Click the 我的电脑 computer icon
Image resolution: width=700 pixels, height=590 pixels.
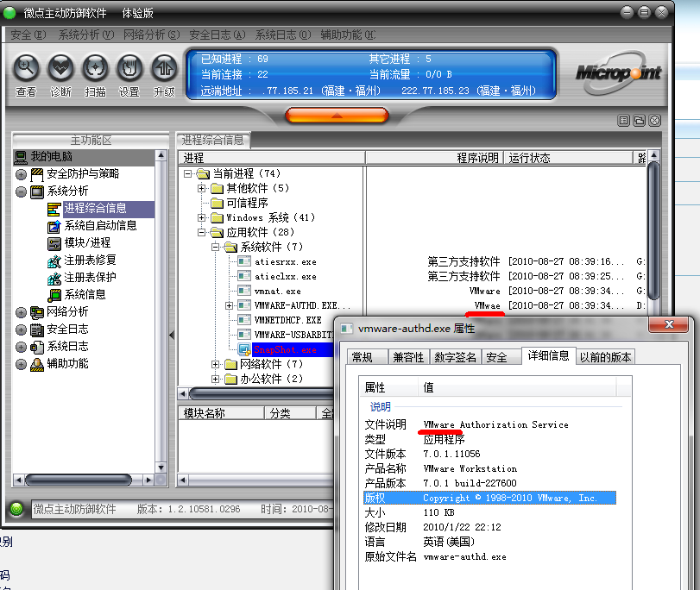click(x=21, y=157)
